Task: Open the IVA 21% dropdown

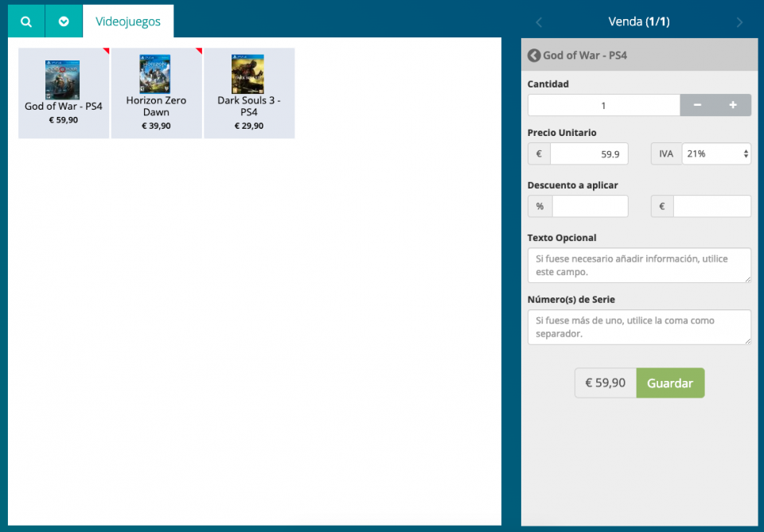Action: (x=716, y=154)
